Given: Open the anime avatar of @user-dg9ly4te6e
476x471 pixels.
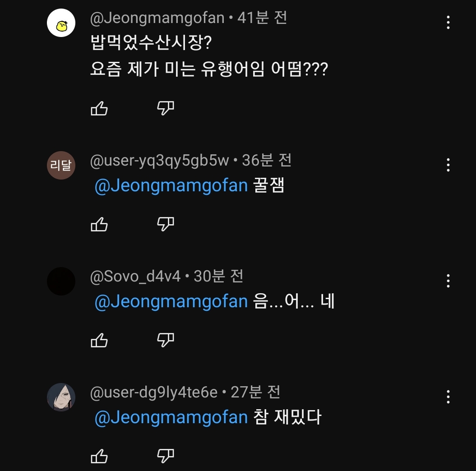Looking at the screenshot, I should pyautogui.click(x=61, y=397).
